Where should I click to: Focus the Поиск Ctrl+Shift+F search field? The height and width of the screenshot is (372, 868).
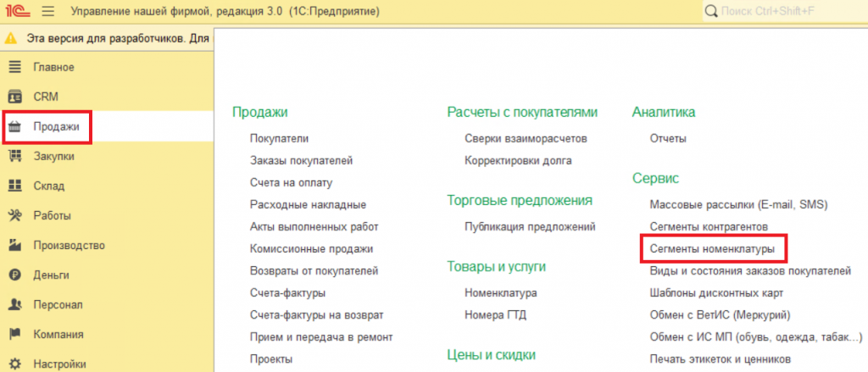(x=786, y=11)
